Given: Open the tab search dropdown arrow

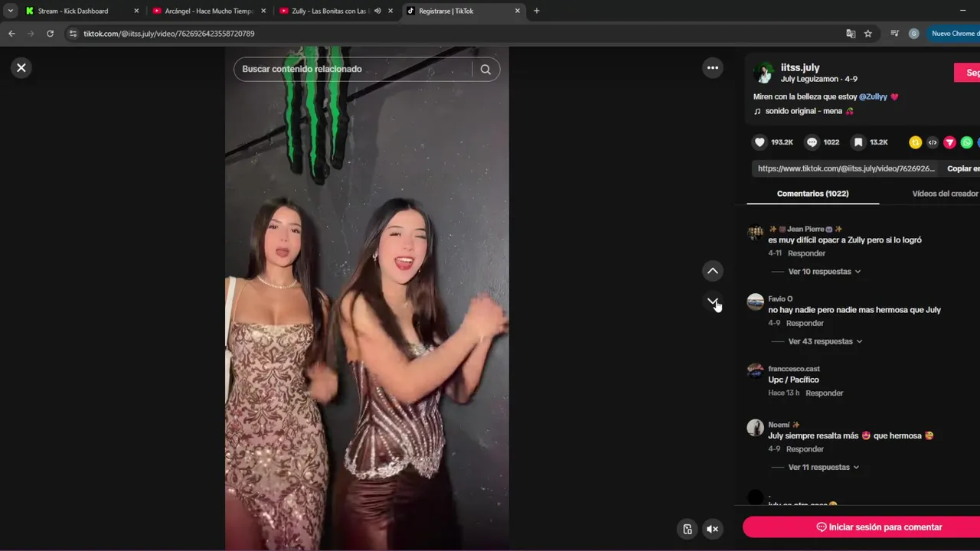Looking at the screenshot, I should pos(10,11).
